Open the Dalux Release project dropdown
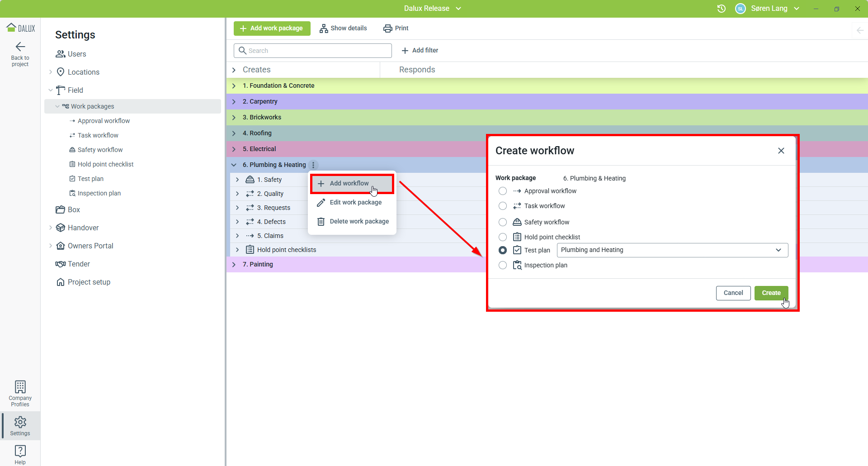This screenshot has height=466, width=868. [433, 9]
